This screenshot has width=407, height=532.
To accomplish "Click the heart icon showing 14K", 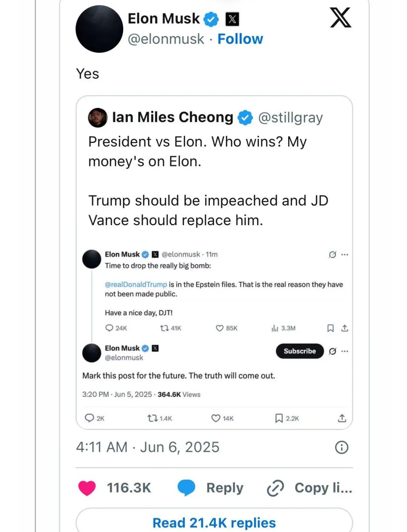I will click(216, 418).
